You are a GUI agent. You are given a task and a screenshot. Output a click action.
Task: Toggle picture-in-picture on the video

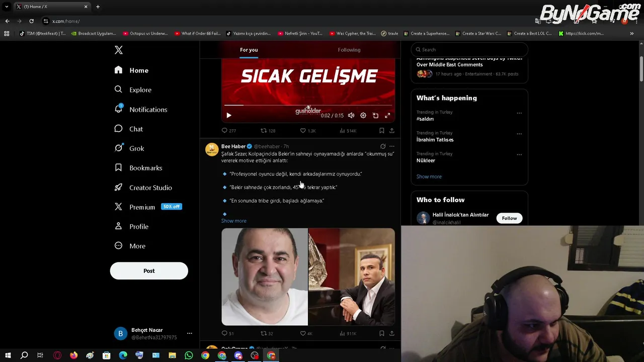[x=375, y=116]
